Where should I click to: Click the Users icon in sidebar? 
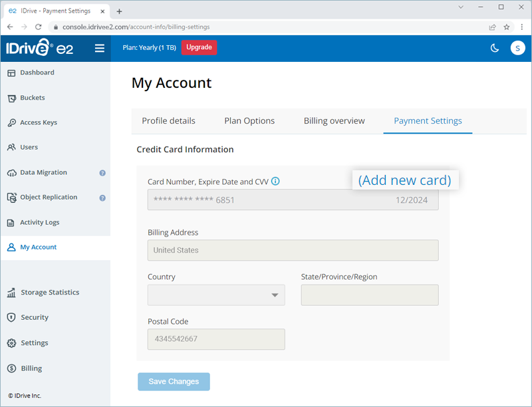pyautogui.click(x=11, y=148)
